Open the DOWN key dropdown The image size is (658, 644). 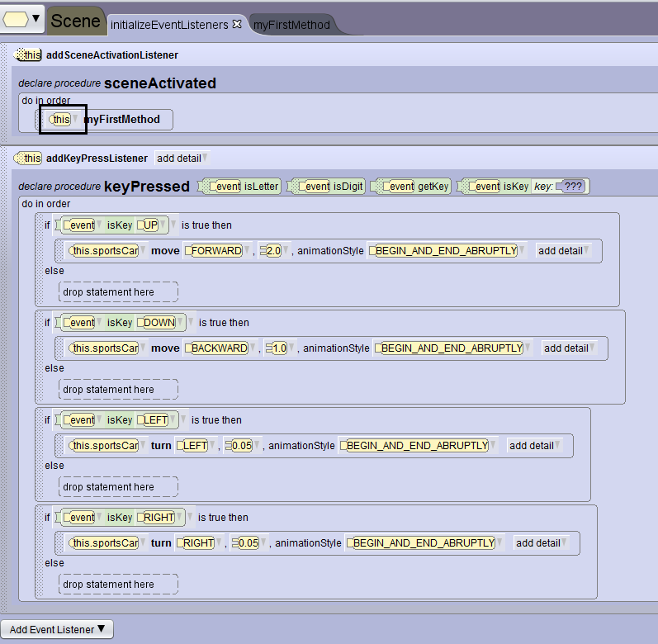click(x=160, y=323)
